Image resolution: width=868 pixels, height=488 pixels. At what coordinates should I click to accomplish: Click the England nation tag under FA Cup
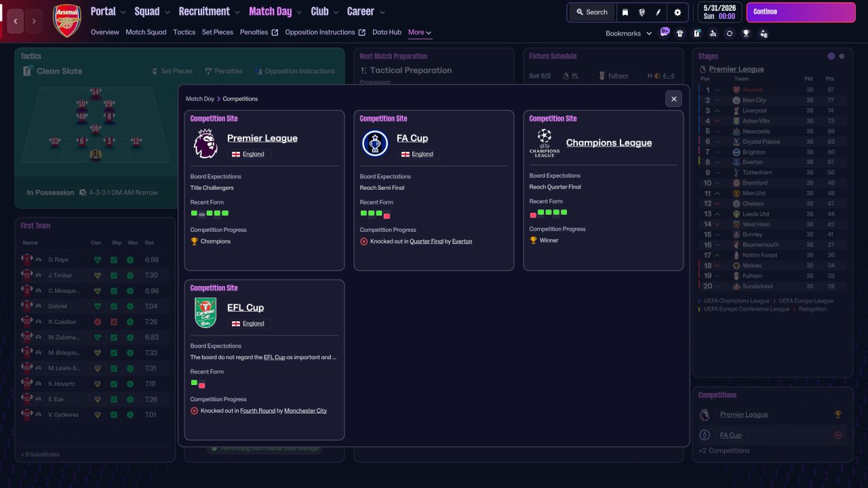[417, 154]
